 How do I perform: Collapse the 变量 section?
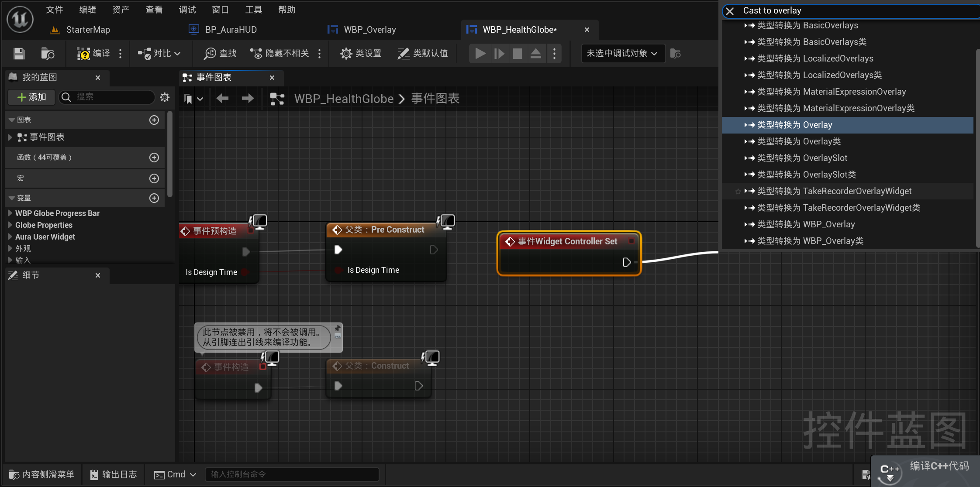(12, 198)
